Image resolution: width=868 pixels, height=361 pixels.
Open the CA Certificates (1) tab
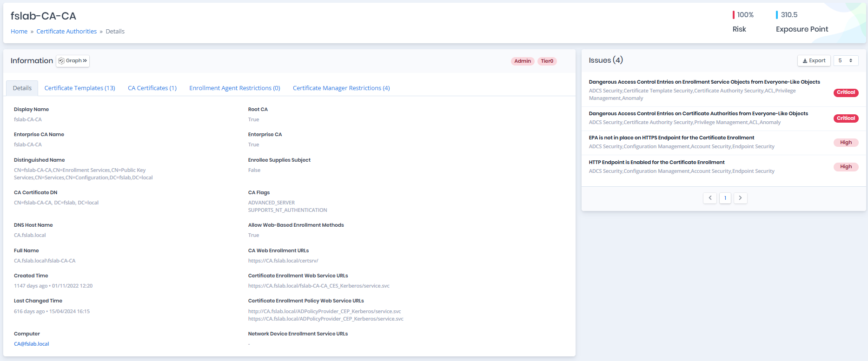coord(152,88)
